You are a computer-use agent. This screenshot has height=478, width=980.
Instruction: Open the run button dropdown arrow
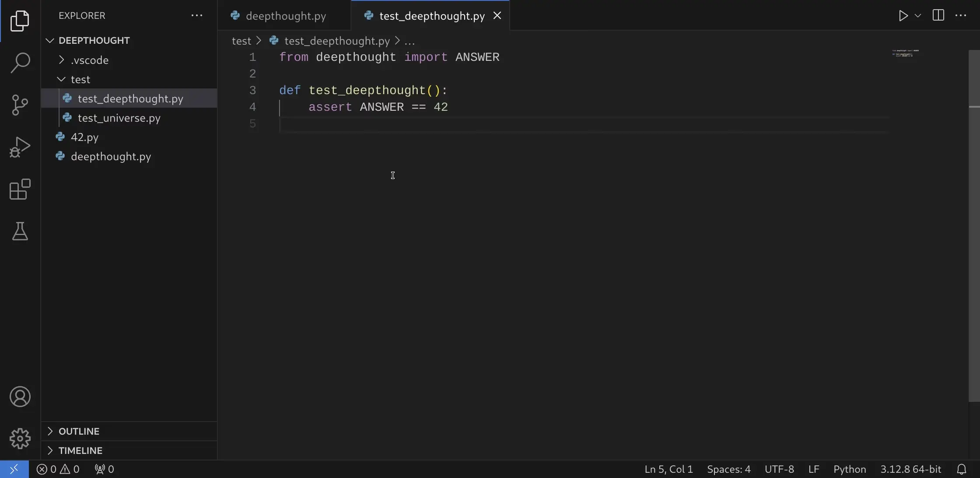(918, 16)
